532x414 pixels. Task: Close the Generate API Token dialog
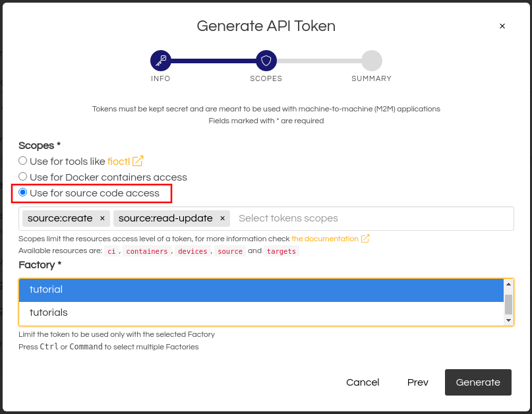502,26
